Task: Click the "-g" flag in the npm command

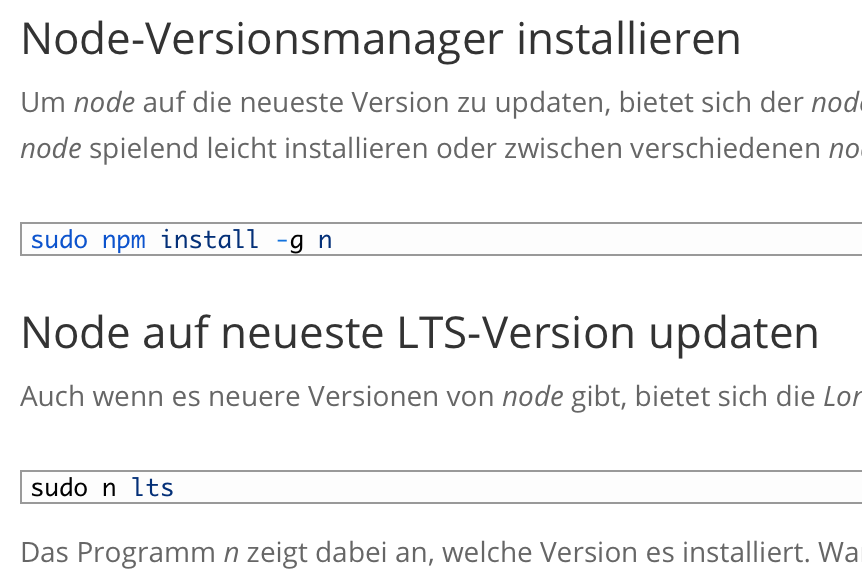Action: coord(289,241)
